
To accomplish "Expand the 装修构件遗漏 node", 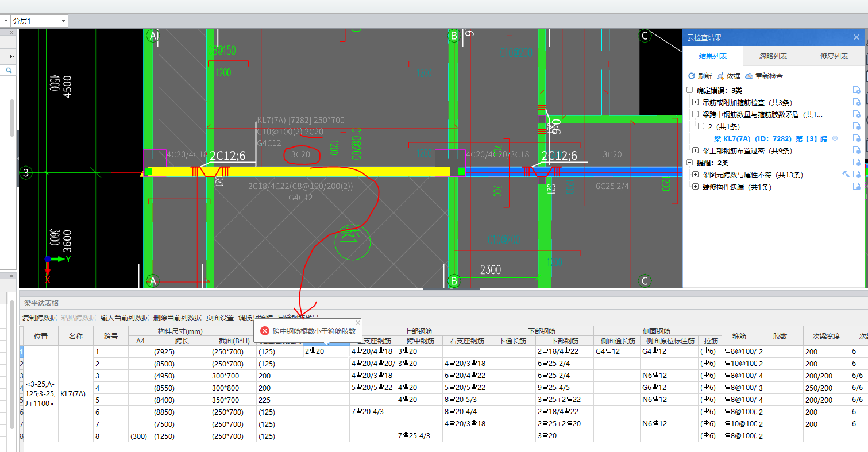I will tap(695, 187).
